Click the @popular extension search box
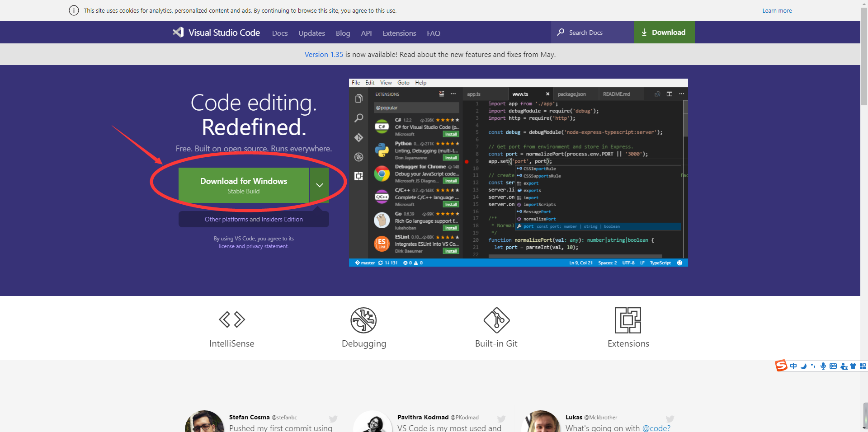 (416, 108)
